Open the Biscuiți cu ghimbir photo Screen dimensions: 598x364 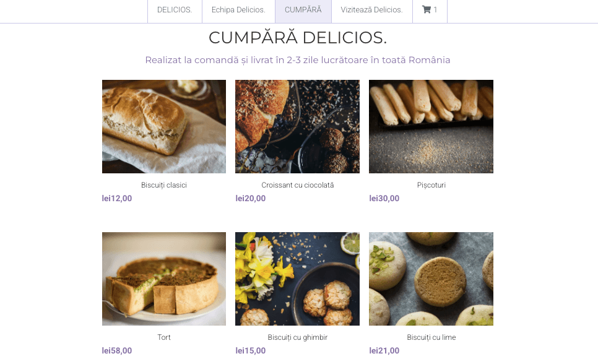pos(298,279)
